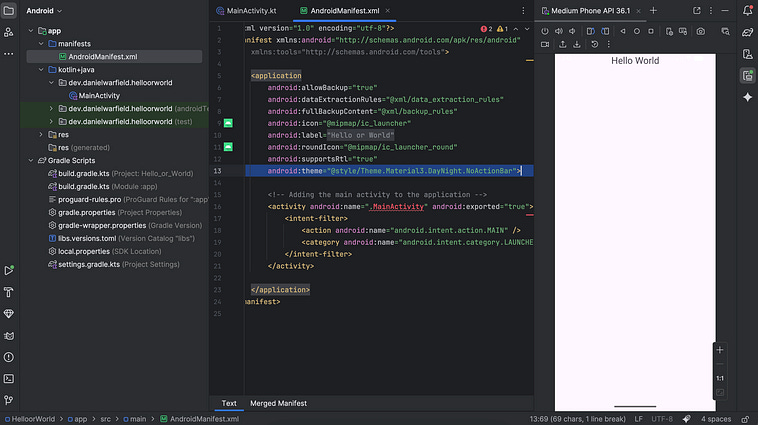Open the Android project view dropdown
Image resolution: width=758 pixels, height=425 pixels.
coord(44,11)
